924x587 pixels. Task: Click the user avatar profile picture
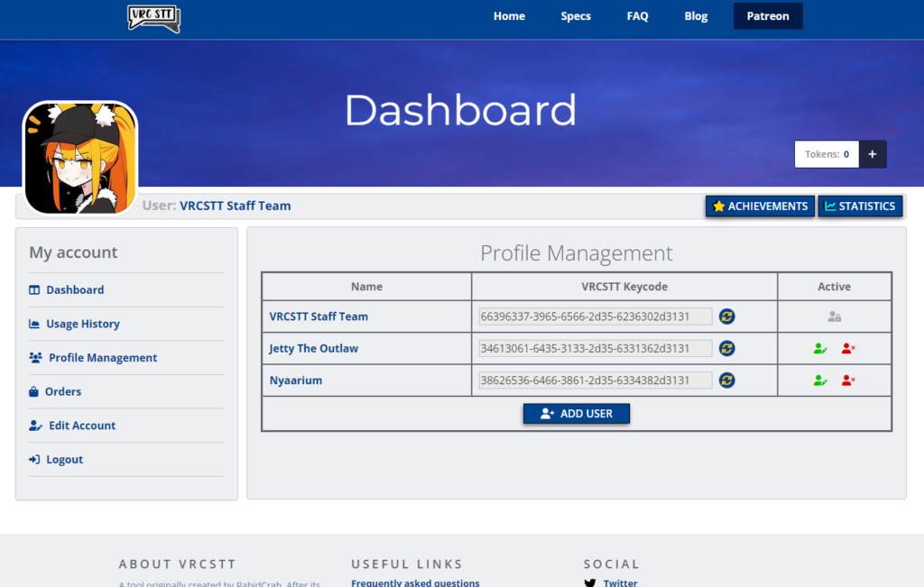[80, 158]
